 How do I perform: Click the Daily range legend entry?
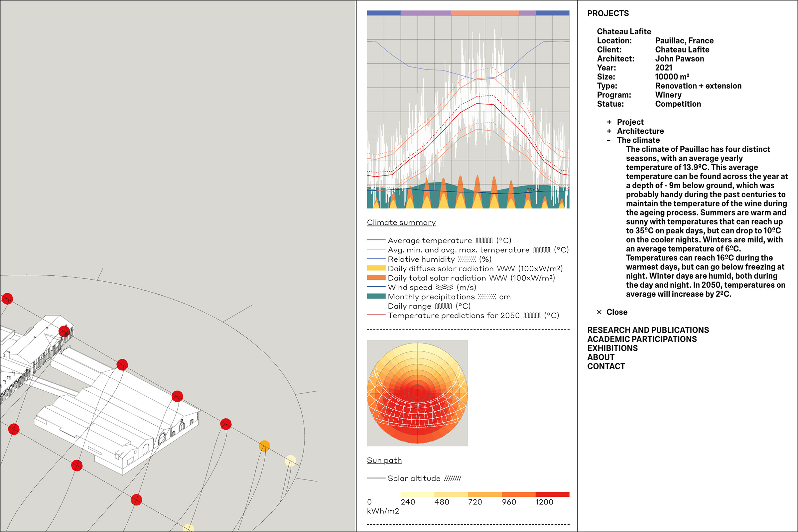pyautogui.click(x=429, y=306)
